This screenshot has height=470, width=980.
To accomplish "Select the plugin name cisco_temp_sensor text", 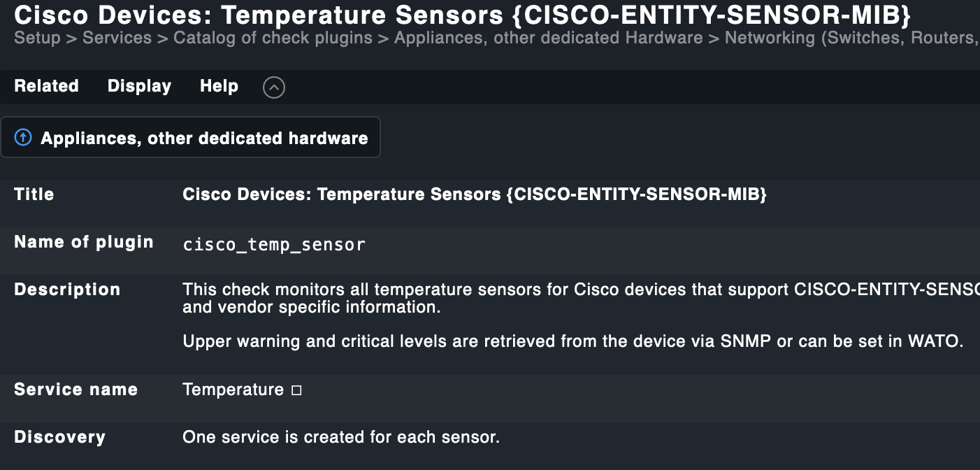I will click(273, 244).
